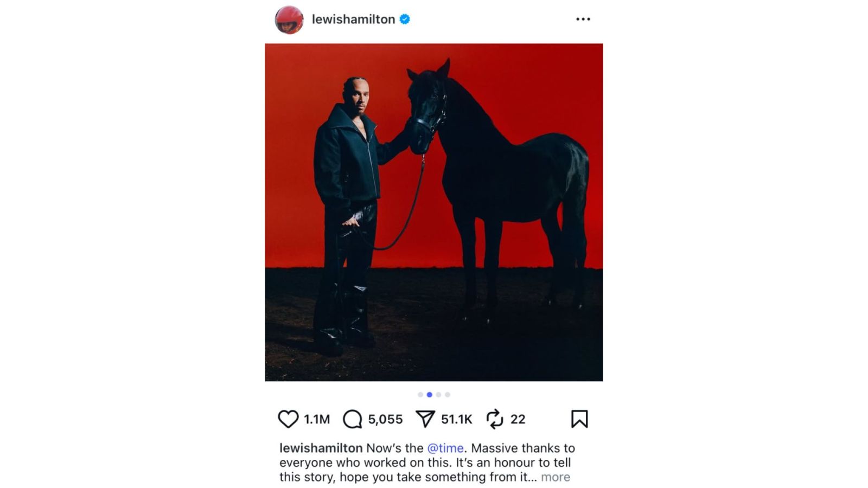868x488 pixels.
Task: Open the three-dot post options menu
Action: point(583,19)
